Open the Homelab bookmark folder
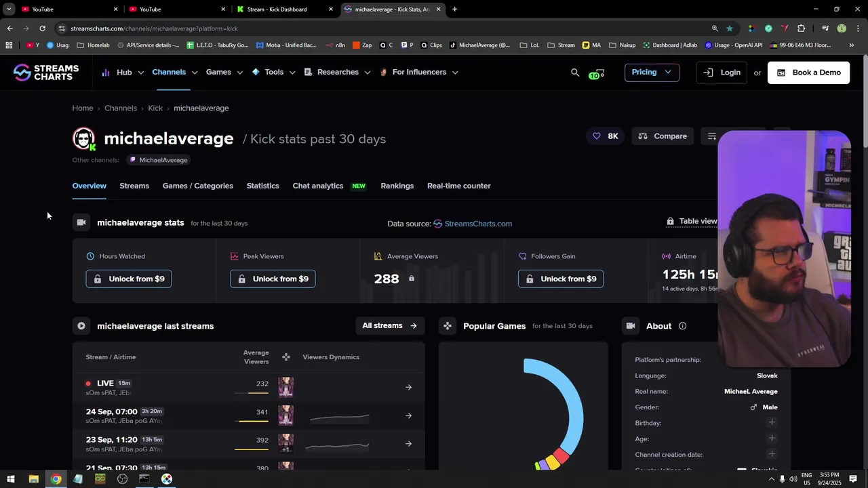The width and height of the screenshot is (868, 488). (x=94, y=45)
